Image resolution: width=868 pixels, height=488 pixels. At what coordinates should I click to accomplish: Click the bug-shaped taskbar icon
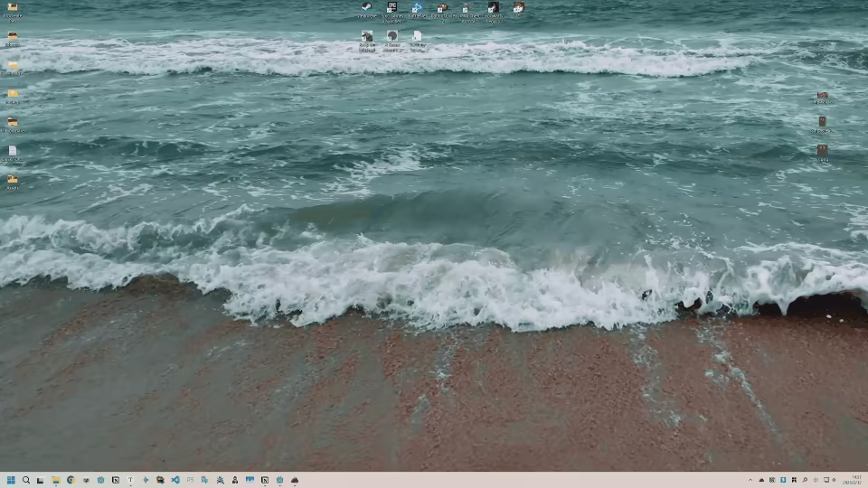(221, 480)
